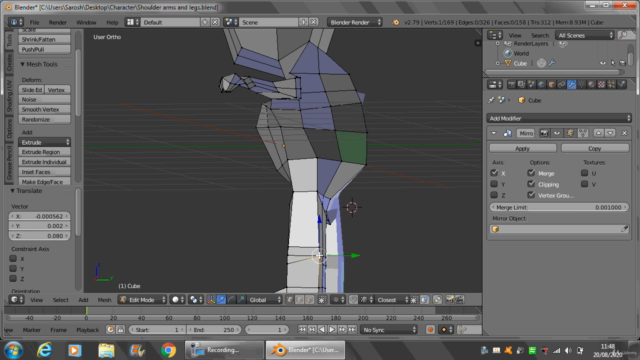Open the Material properties tab icon
The image size is (640, 360).
(x=591, y=85)
